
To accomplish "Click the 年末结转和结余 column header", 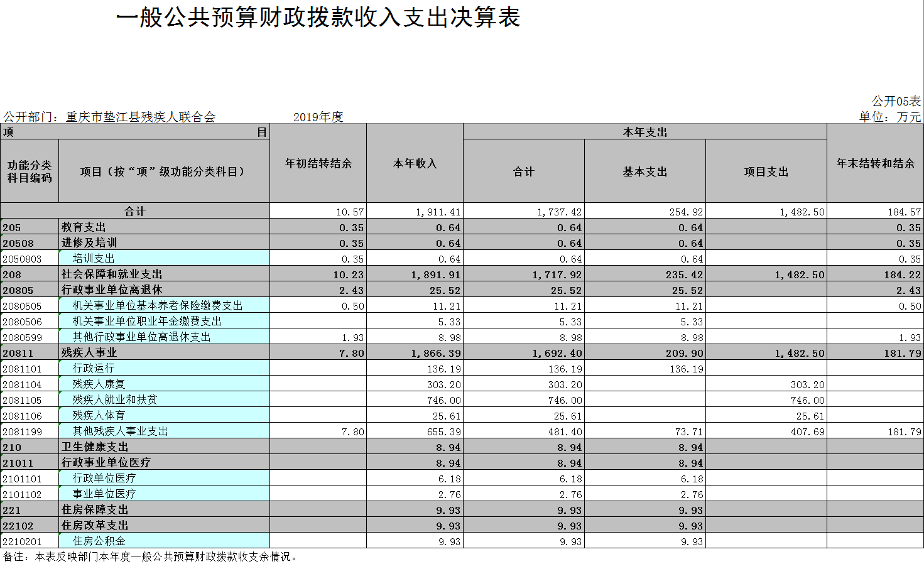I will click(x=876, y=163).
